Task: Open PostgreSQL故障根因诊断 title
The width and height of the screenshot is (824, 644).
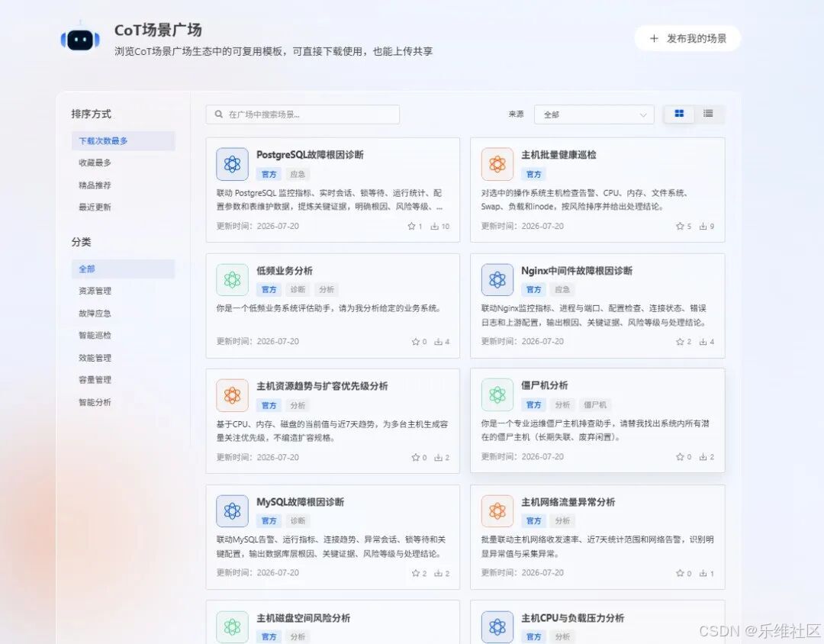Action: coord(310,155)
